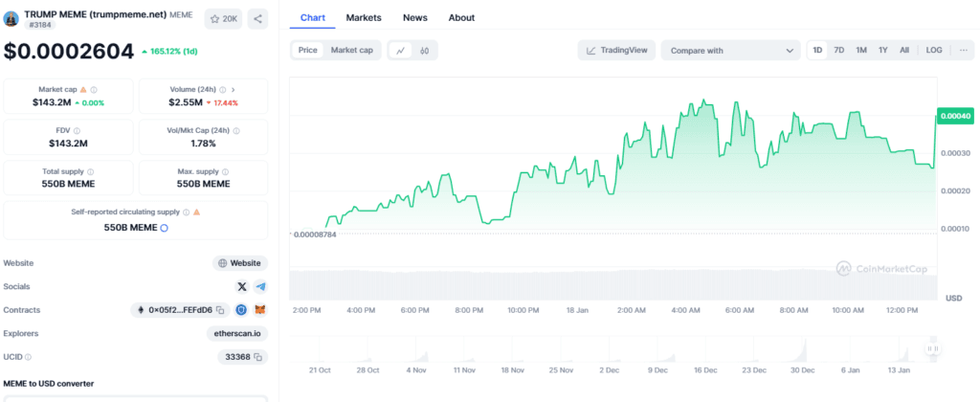Select Price chart toggle
Image resolution: width=980 pixels, height=402 pixels.
coord(307,51)
